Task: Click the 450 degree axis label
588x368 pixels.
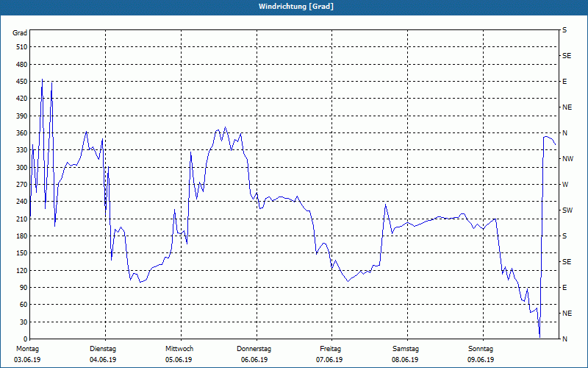Action: coord(20,82)
